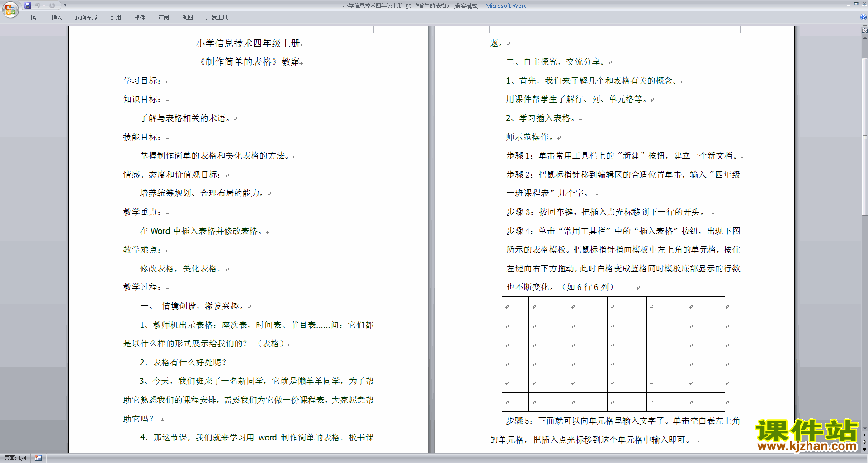Viewport: 868px width, 463px height.
Task: Click the heading 技能目标:
Action: coord(142,137)
